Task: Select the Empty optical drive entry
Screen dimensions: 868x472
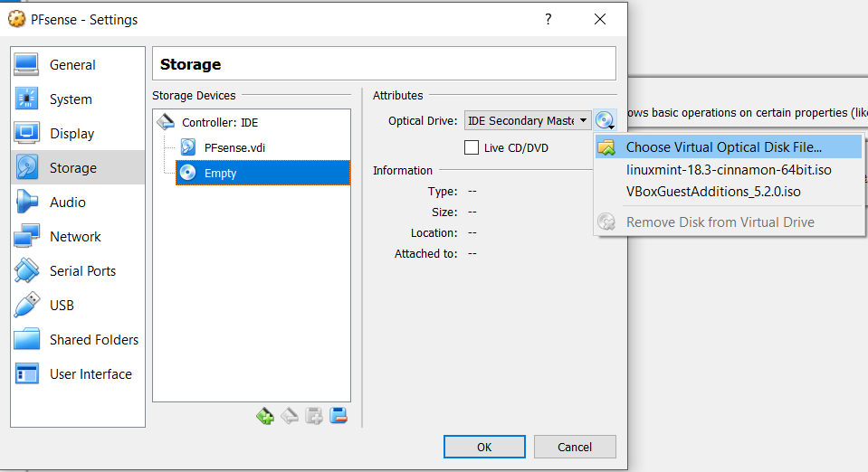Action: 263,173
